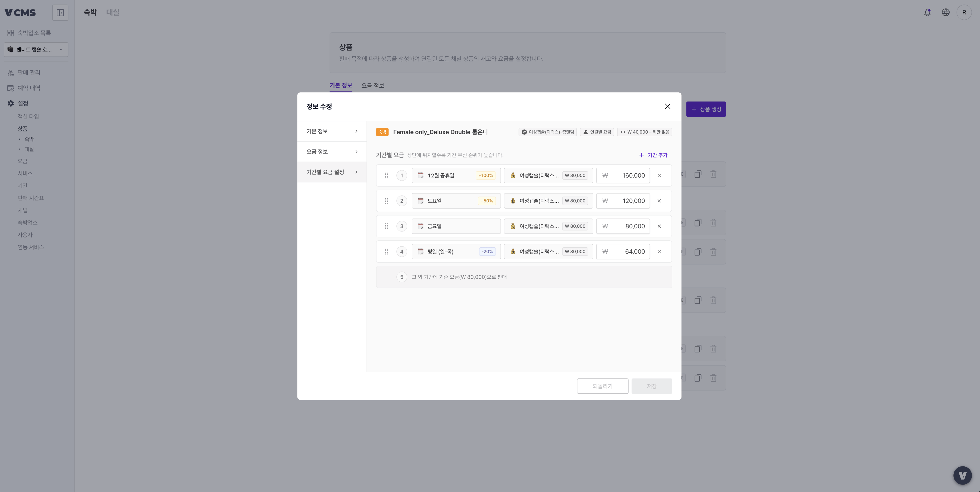Screen dimensions: 980x492
Task: Open 판매 시간표 in settings sidebar
Action: point(30,198)
